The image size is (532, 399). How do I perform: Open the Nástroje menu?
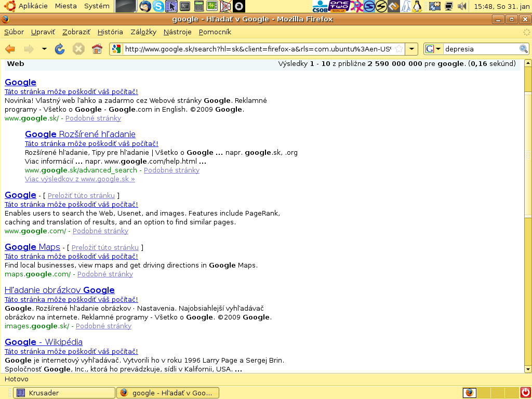(178, 32)
